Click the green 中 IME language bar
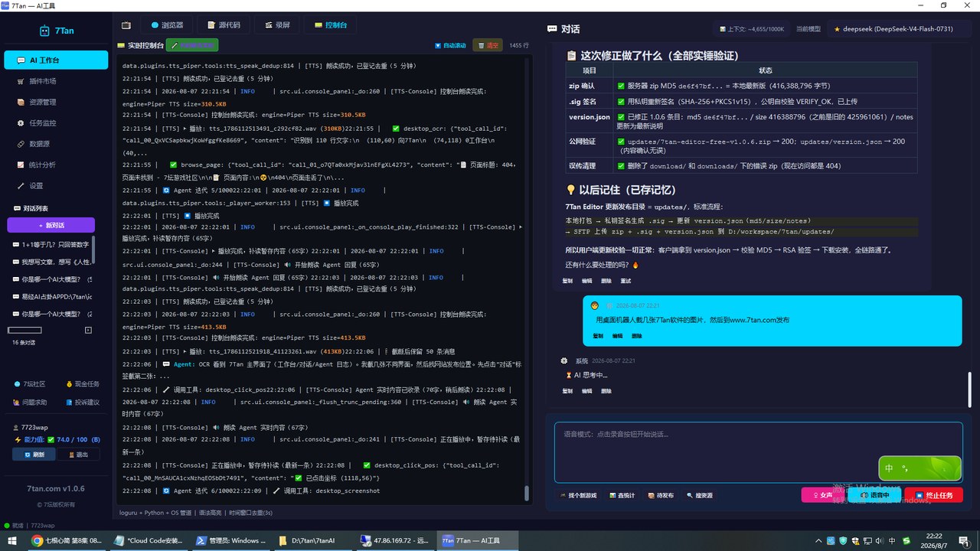 920,468
